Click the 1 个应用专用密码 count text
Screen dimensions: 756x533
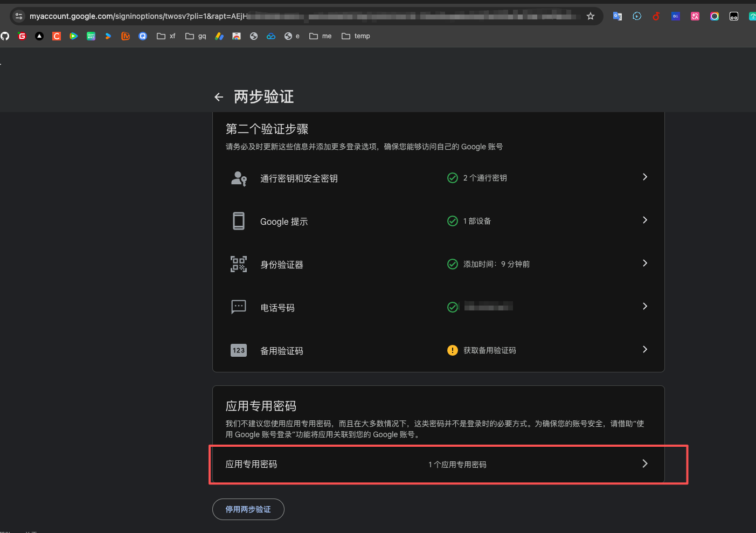(x=457, y=465)
